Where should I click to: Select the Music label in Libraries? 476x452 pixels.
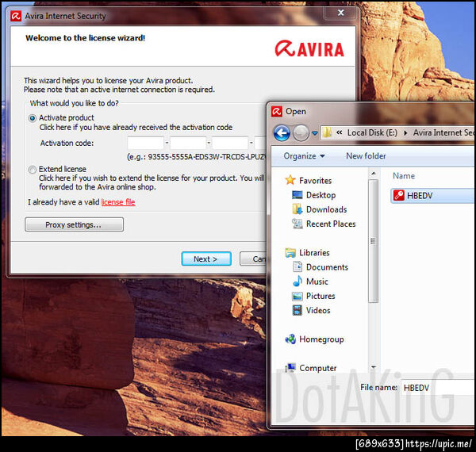pyautogui.click(x=317, y=282)
